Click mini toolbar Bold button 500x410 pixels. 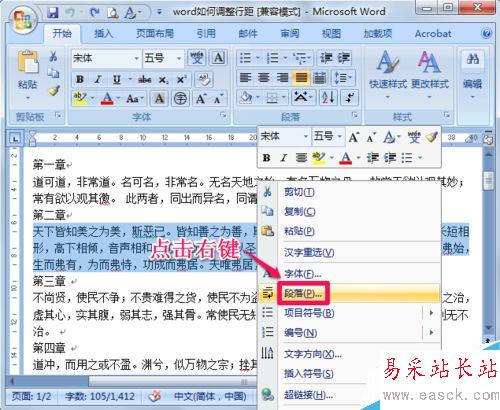pos(266,158)
